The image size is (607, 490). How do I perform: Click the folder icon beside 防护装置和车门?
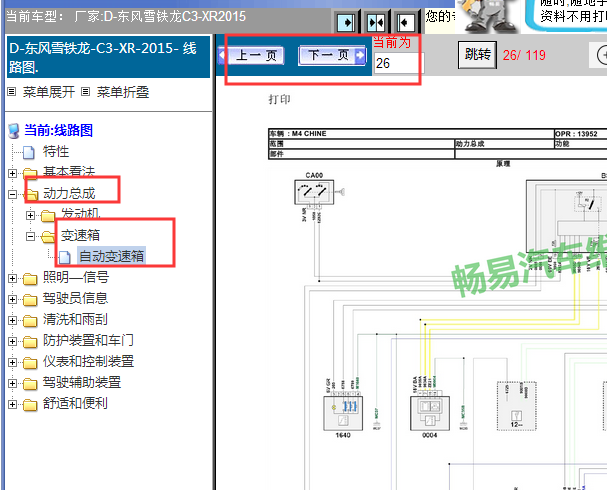click(30, 342)
